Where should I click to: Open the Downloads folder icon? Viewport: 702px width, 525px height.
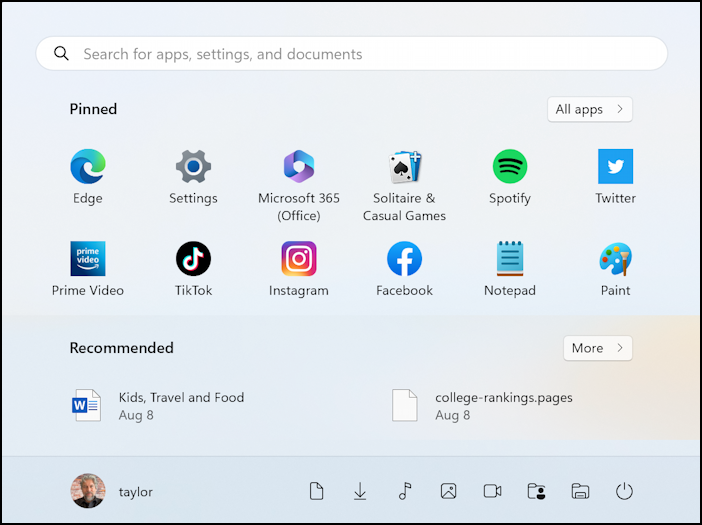pyautogui.click(x=360, y=491)
